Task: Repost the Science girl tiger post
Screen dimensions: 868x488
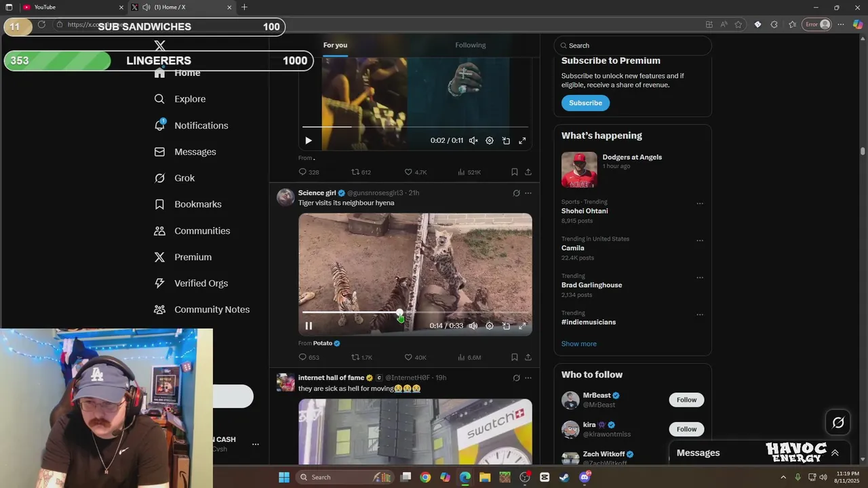Action: click(361, 357)
